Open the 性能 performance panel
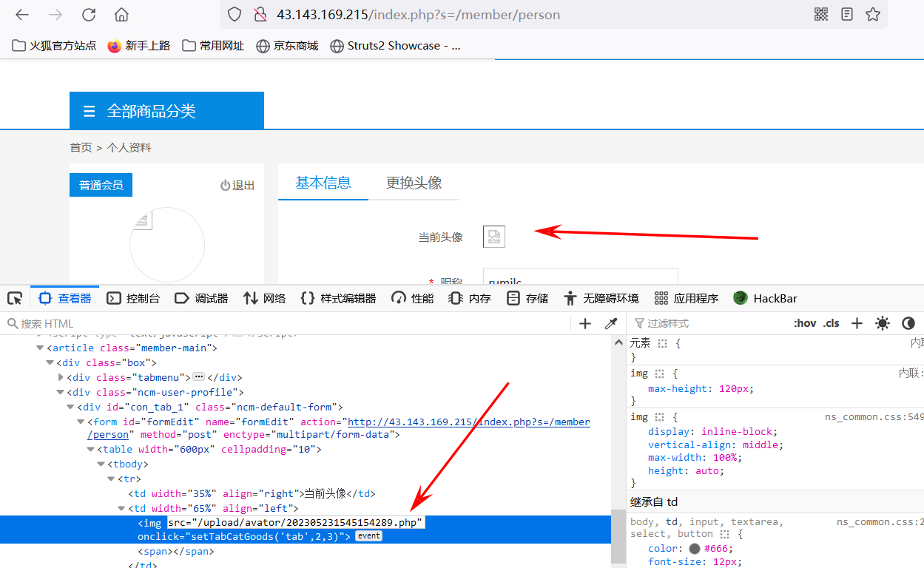This screenshot has height=568, width=924. click(413, 298)
